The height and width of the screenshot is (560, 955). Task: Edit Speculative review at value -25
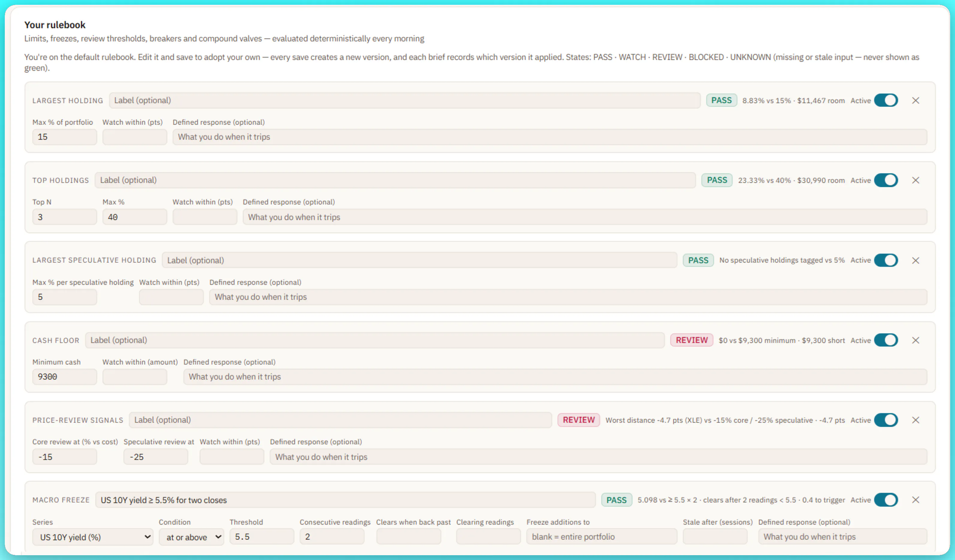pyautogui.click(x=156, y=457)
